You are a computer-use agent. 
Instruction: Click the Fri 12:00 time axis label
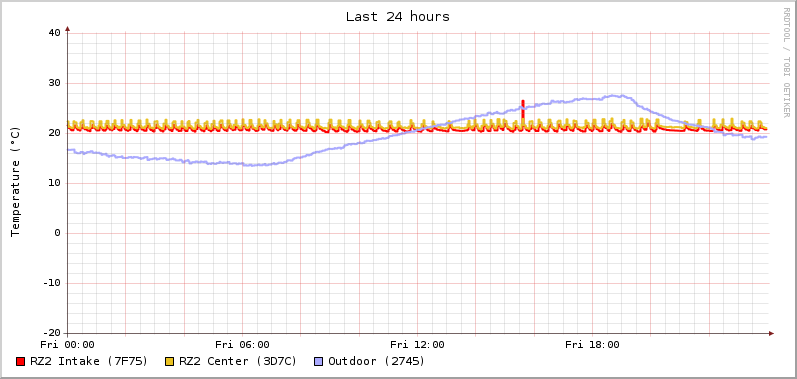417,345
